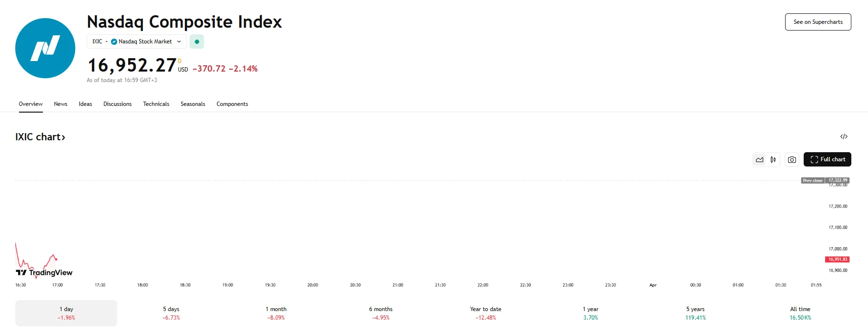
Task: Toggle chart style from area to candles
Action: 772,159
